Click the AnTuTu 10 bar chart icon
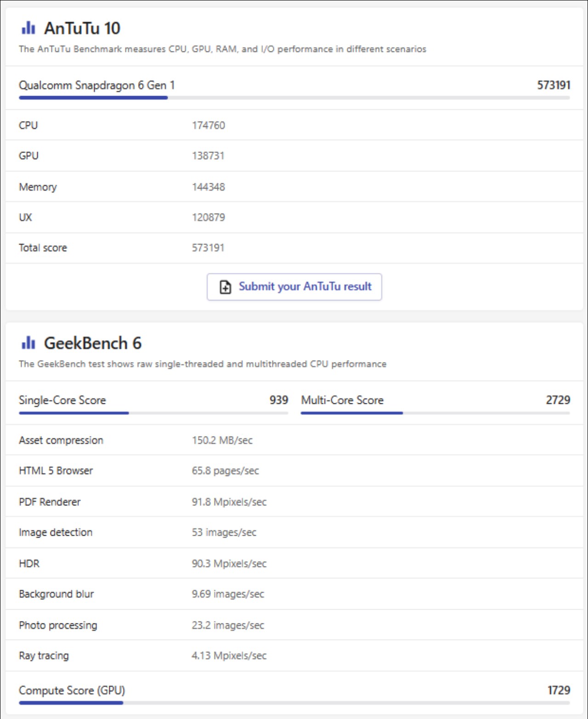 tap(28, 28)
